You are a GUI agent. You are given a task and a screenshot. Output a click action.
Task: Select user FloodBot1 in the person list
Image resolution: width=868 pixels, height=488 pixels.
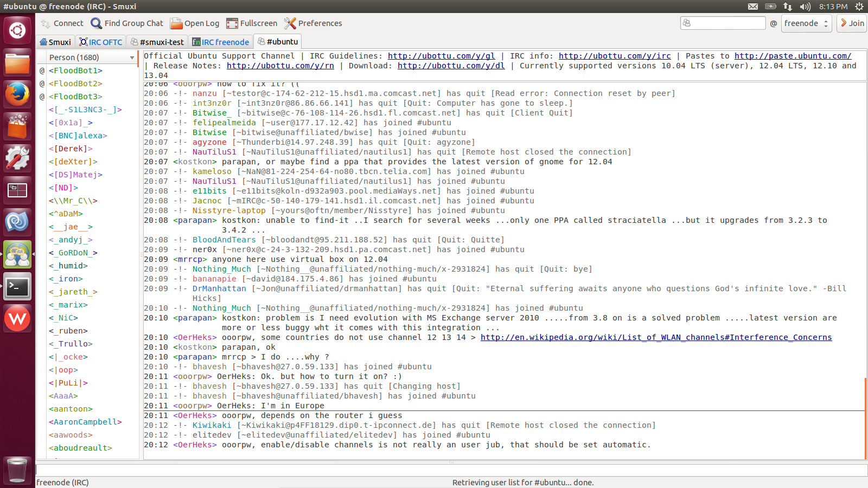[x=75, y=70]
